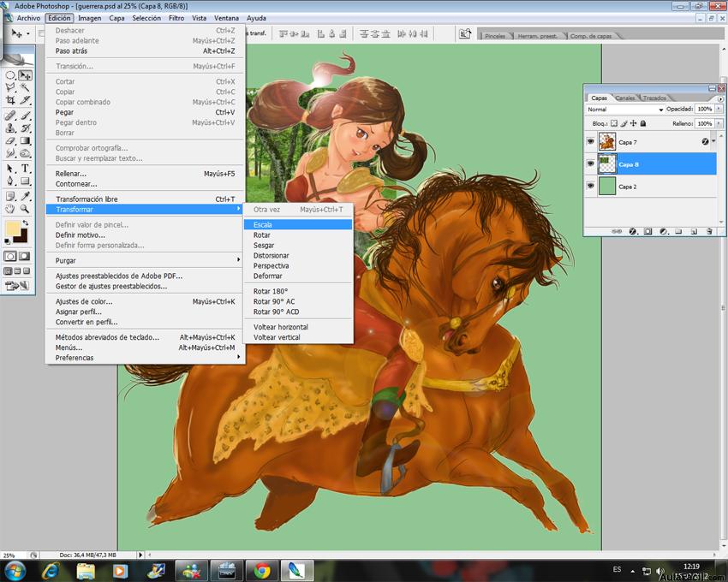Viewport: 728px width, 582px height.
Task: Select the Crop tool
Action: [x=10, y=100]
